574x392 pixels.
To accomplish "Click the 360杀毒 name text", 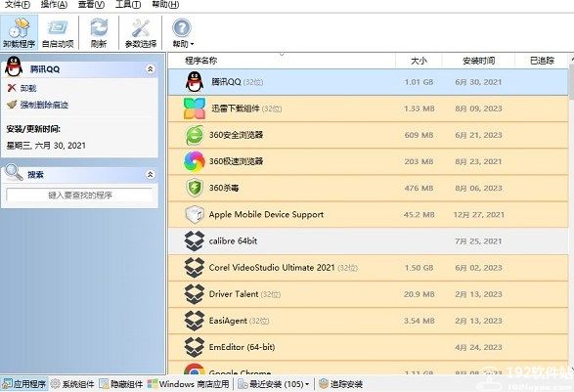I will (224, 188).
